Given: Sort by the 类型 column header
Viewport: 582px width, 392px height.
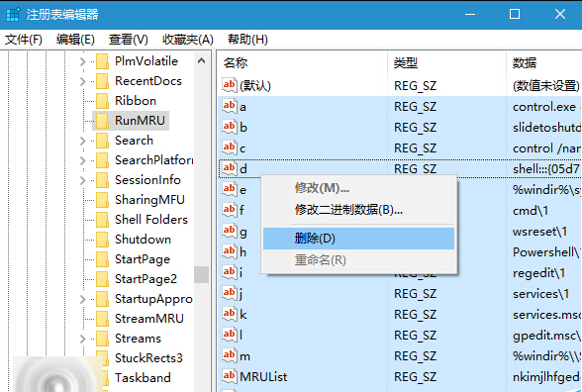Looking at the screenshot, I should (446, 63).
